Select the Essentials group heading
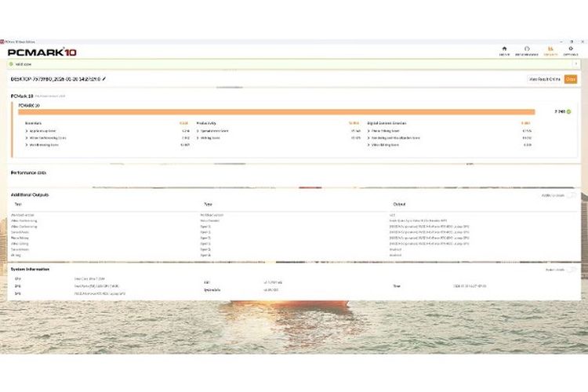 pyautogui.click(x=34, y=123)
